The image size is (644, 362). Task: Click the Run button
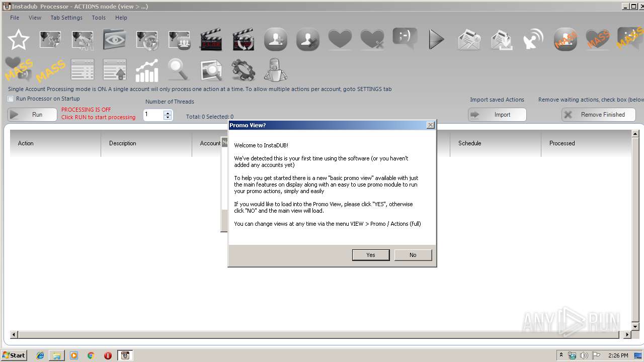pos(32,115)
